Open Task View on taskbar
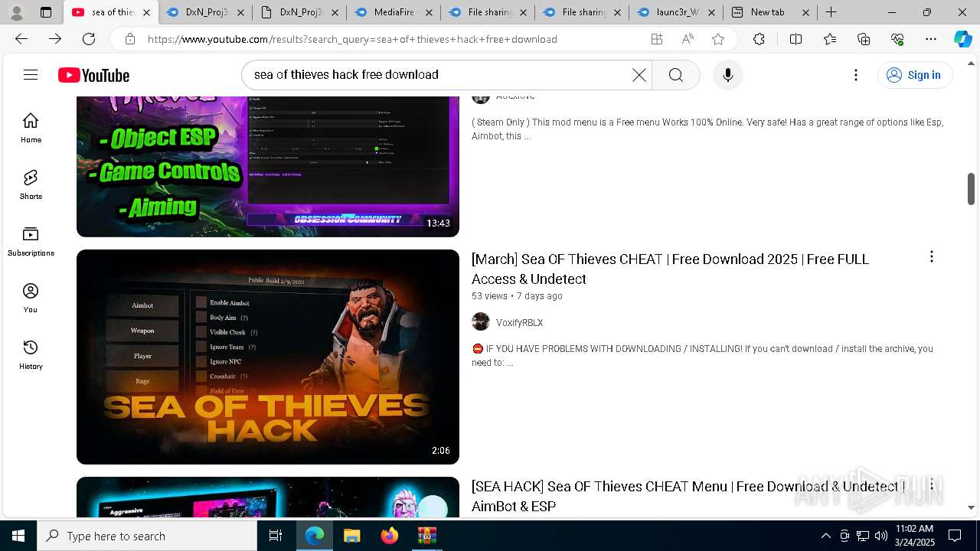This screenshot has width=980, height=551. [x=276, y=536]
